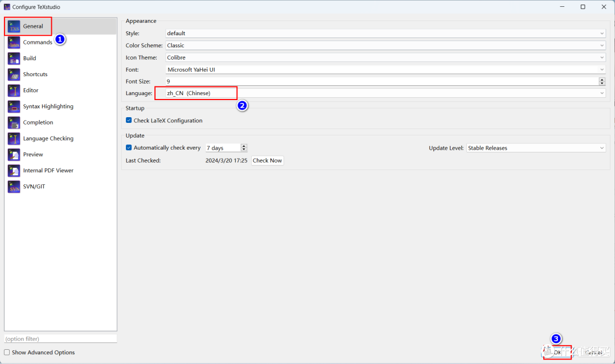Switch to the Build settings page
Screen dimensions: 615x364
pyautogui.click(x=60, y=59)
